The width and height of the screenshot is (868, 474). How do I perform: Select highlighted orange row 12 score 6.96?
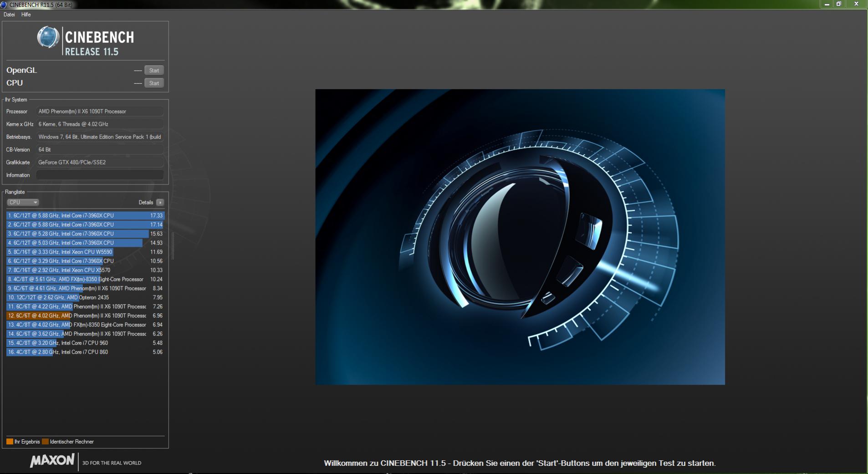tap(85, 316)
